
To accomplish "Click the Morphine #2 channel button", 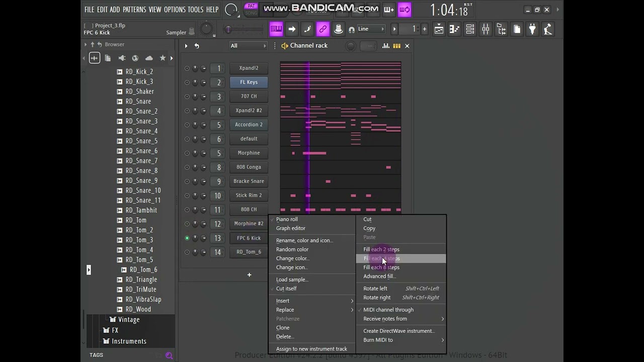I will point(249,224).
